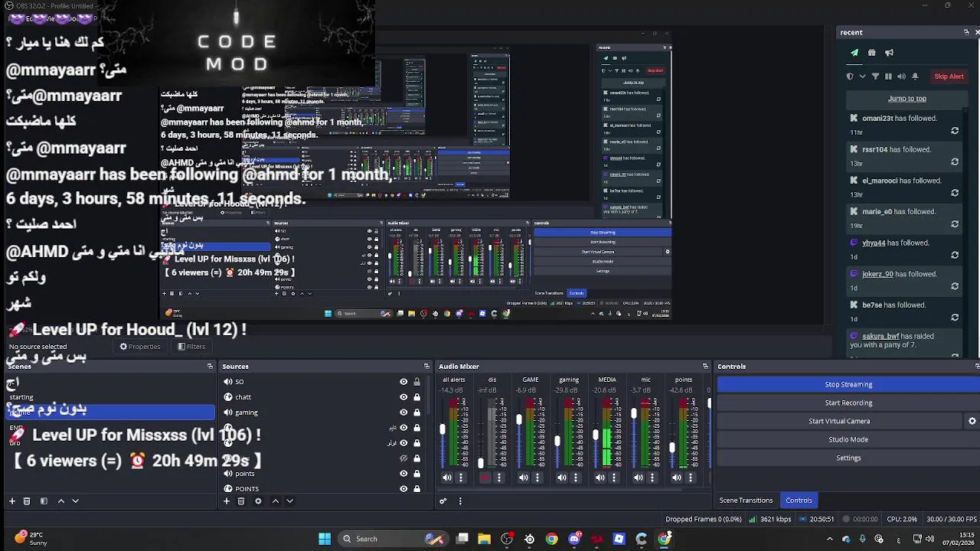The image size is (980, 551).
Task: Select gift tab in recent dock
Action: pyautogui.click(x=871, y=53)
